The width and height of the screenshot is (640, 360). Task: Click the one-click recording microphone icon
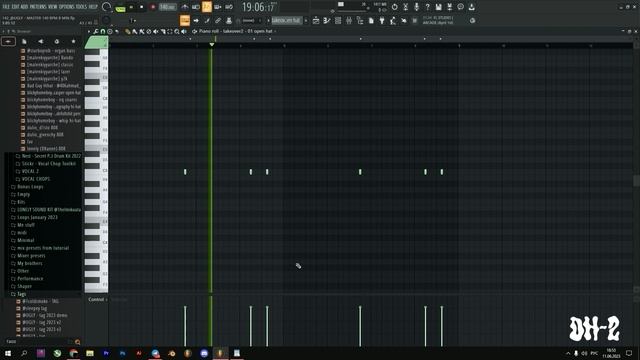[416, 7]
